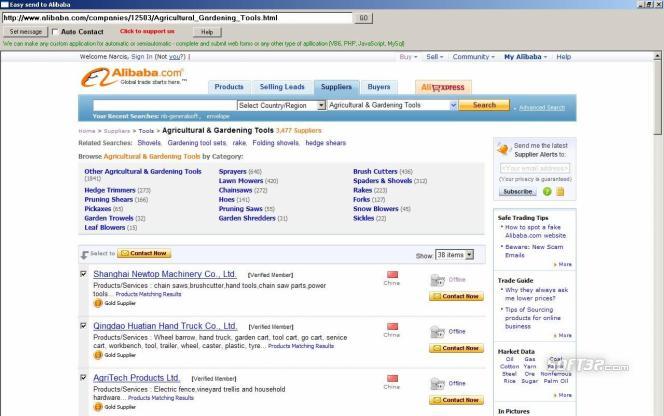Click the Offline chat icon for Shanghai Newtop
This screenshot has width=664, height=416.
[x=437, y=280]
